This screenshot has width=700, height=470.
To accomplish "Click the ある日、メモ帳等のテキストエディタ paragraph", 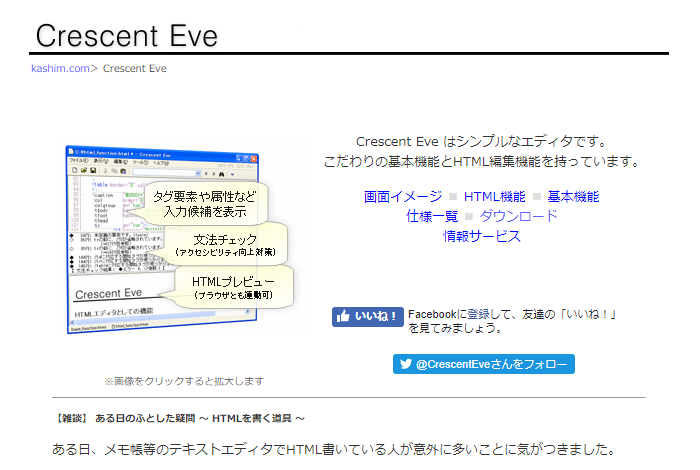I will pyautogui.click(x=334, y=449).
